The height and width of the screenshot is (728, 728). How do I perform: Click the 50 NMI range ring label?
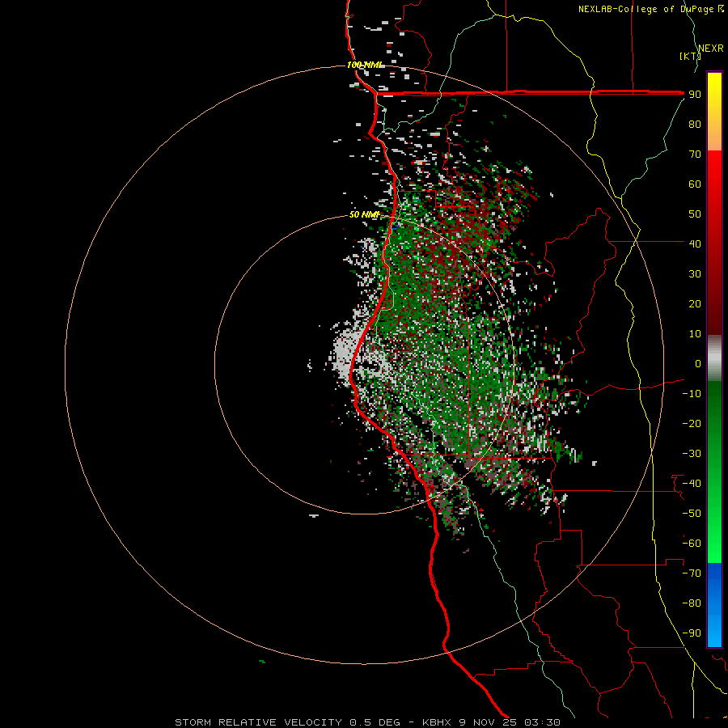(x=364, y=214)
